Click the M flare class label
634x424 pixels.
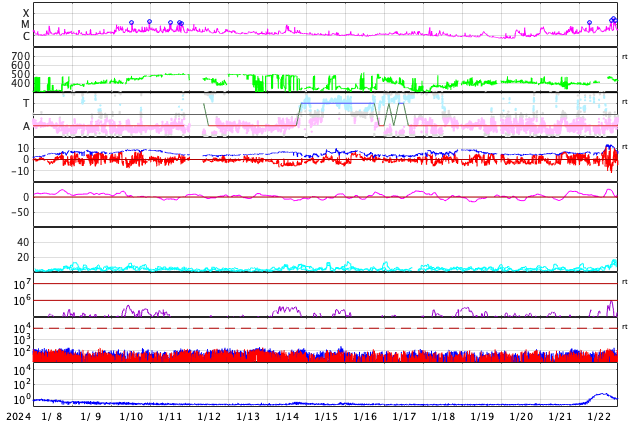tap(25, 25)
